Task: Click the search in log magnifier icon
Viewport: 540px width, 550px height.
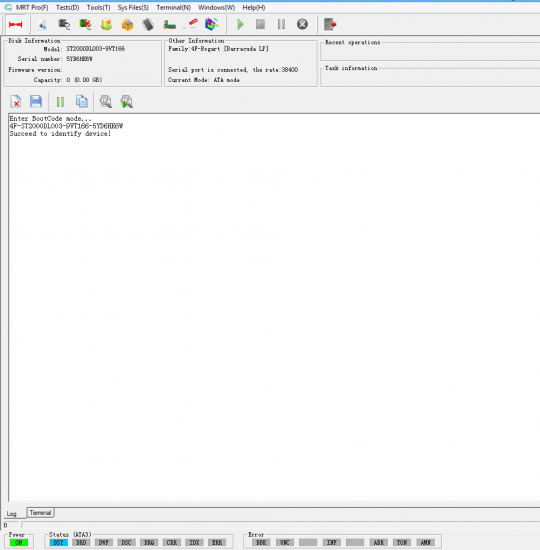Action: tap(105, 101)
